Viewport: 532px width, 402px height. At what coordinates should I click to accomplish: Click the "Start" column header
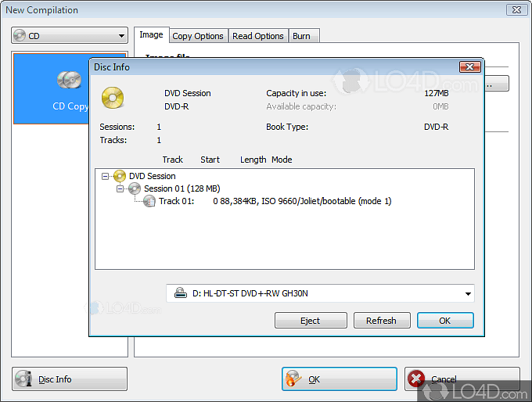pyautogui.click(x=210, y=160)
